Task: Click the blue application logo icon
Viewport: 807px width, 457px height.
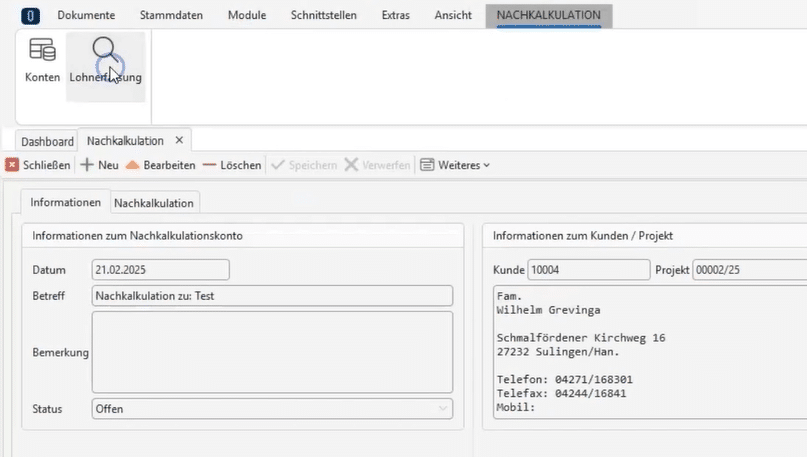Action: [30, 16]
